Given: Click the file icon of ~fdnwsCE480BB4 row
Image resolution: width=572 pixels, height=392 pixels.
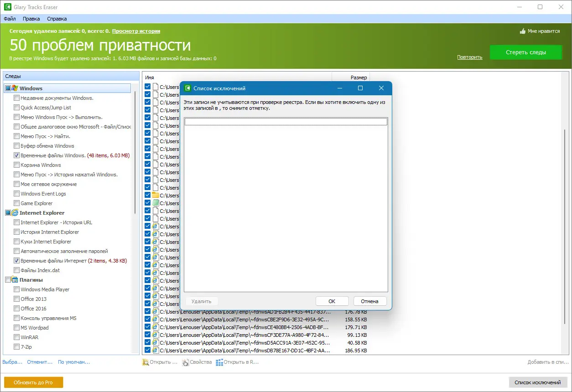Looking at the screenshot, I should pyautogui.click(x=155, y=327).
